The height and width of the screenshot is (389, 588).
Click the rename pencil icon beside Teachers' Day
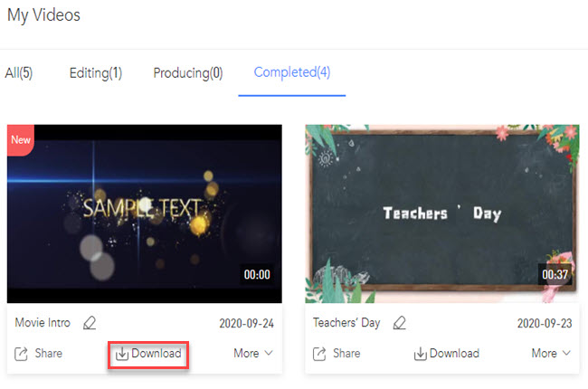pyautogui.click(x=400, y=323)
